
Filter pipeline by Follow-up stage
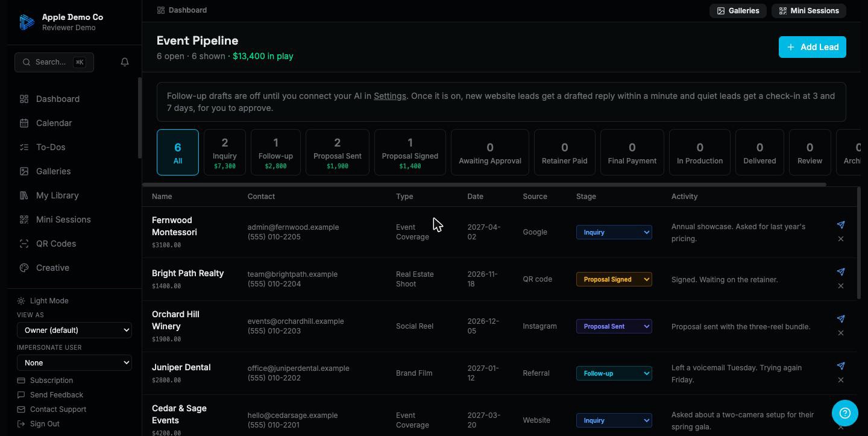point(275,152)
